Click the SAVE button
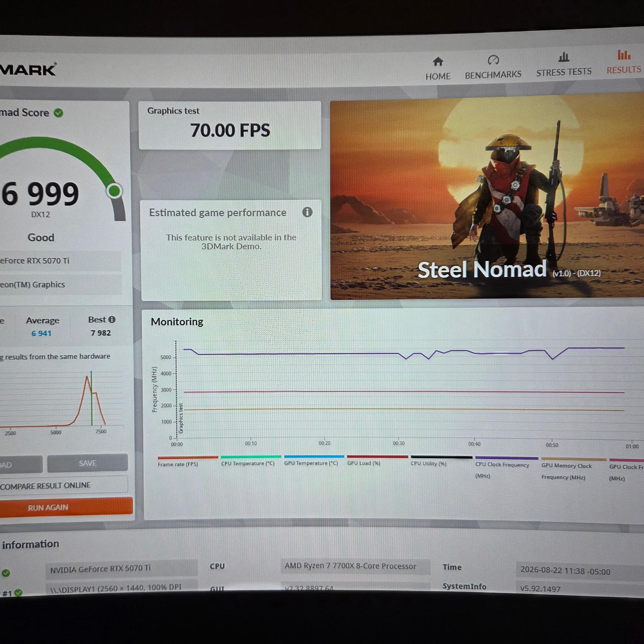The height and width of the screenshot is (644, 644). (x=88, y=463)
